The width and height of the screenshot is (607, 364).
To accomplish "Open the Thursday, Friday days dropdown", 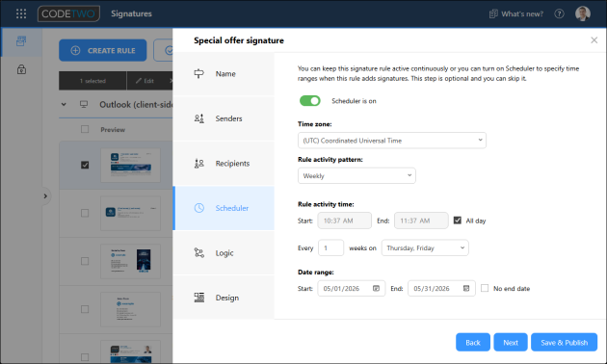I will [425, 247].
